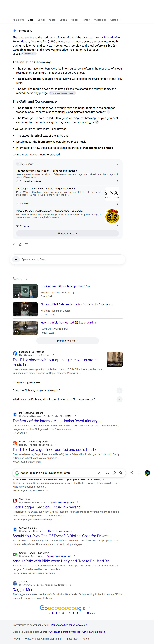Click the magnifier search icon

tap(121, 473)
